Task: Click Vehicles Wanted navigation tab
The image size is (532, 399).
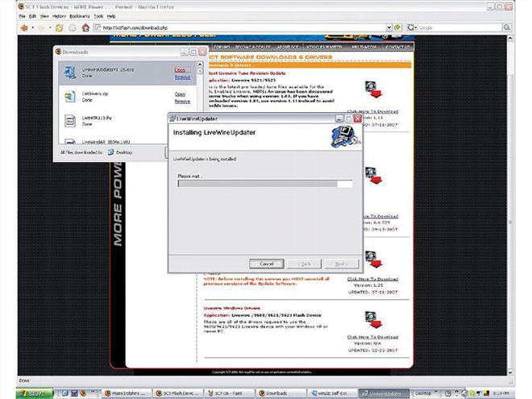Action: [x=324, y=47]
